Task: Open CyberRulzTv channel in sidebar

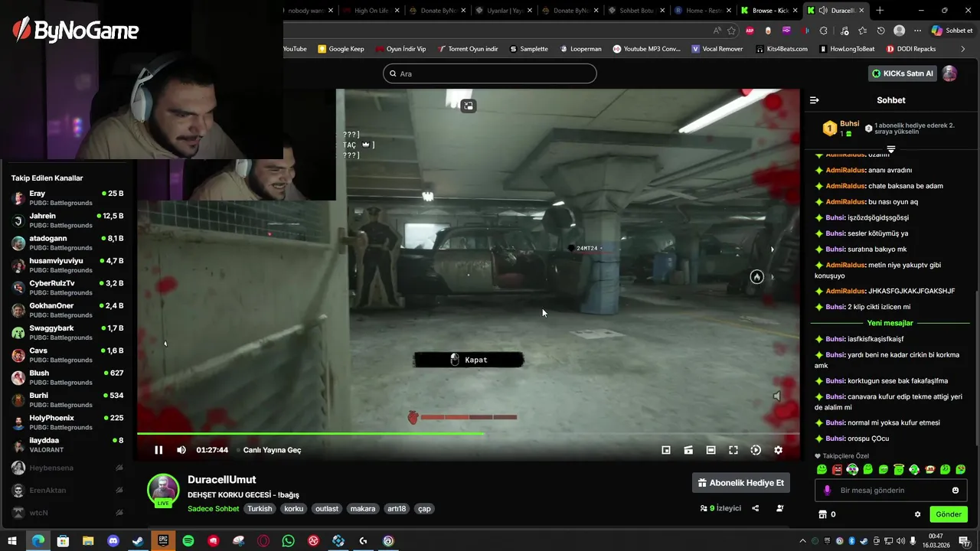Action: [x=68, y=288]
